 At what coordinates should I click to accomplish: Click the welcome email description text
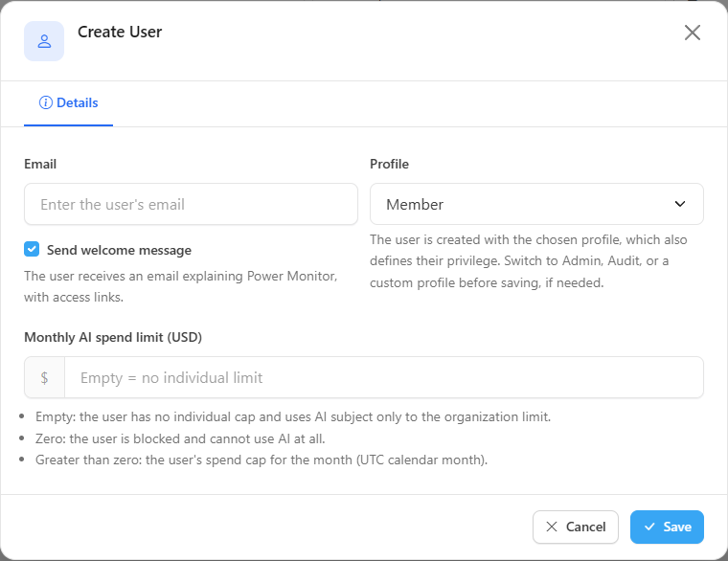coord(181,287)
